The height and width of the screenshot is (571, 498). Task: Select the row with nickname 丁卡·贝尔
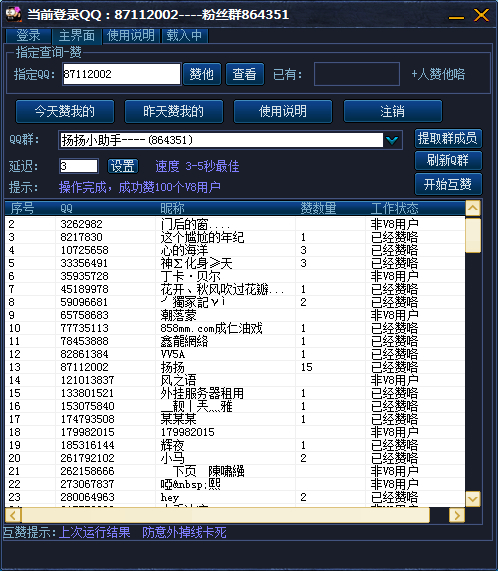pos(235,276)
